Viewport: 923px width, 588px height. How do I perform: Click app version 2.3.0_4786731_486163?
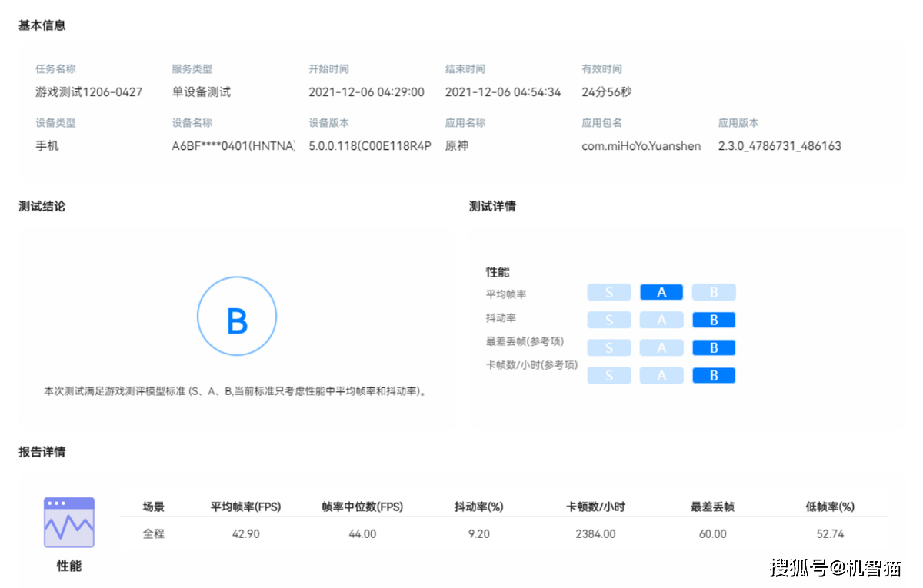[x=780, y=145]
